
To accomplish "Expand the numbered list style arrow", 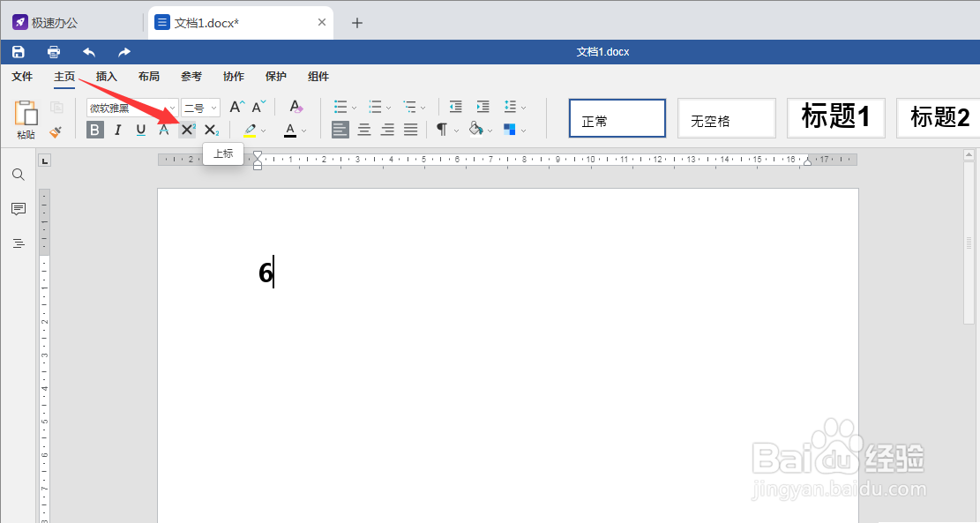I will point(388,108).
